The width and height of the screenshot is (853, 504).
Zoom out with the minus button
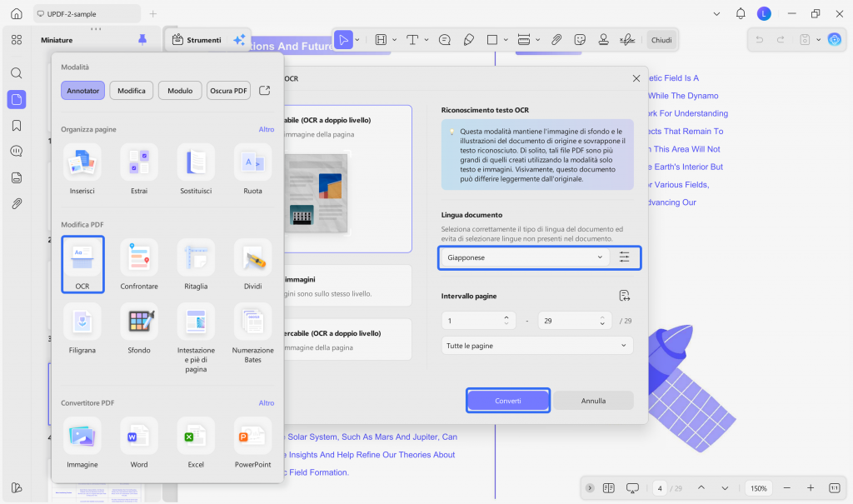pos(786,488)
